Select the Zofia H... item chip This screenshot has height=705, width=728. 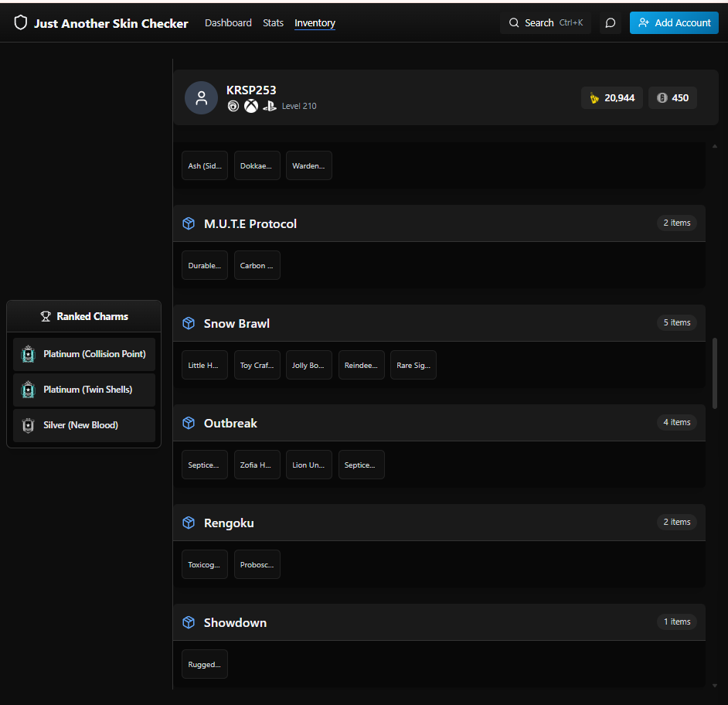click(257, 465)
